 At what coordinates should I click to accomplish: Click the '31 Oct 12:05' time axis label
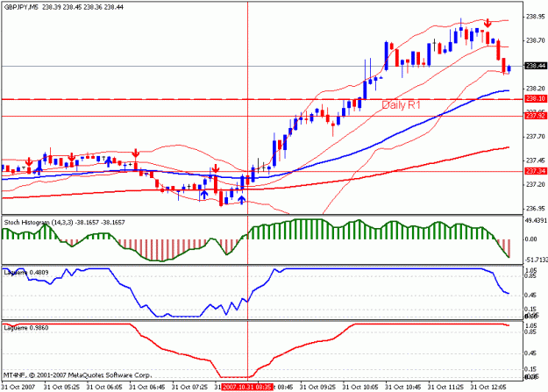coord(488,387)
